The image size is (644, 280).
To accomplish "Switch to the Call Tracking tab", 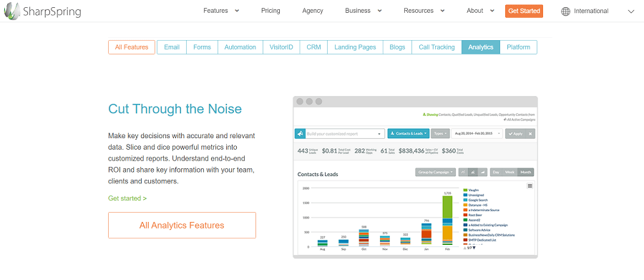I will click(x=436, y=47).
